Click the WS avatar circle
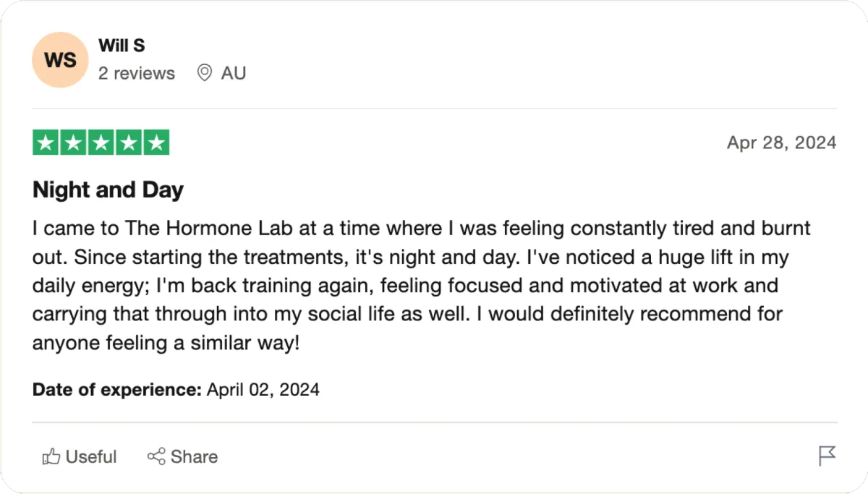Viewport: 868px width, 494px height. 60,60
